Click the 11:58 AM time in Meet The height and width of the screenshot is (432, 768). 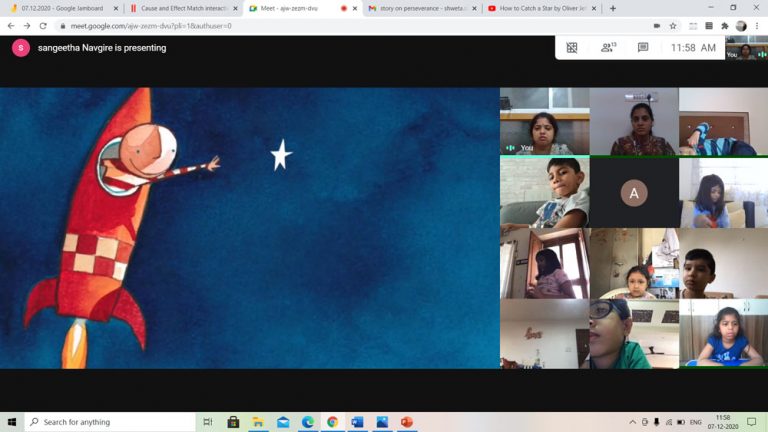[693, 48]
